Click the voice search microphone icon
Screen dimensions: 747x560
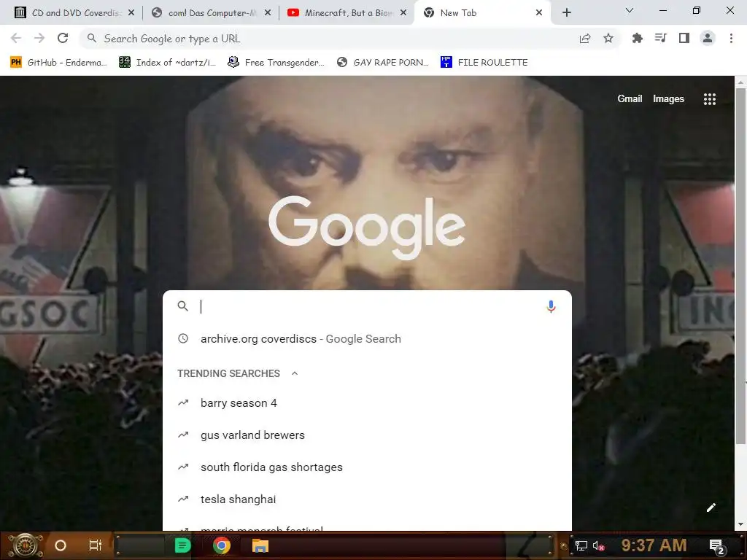coord(551,307)
